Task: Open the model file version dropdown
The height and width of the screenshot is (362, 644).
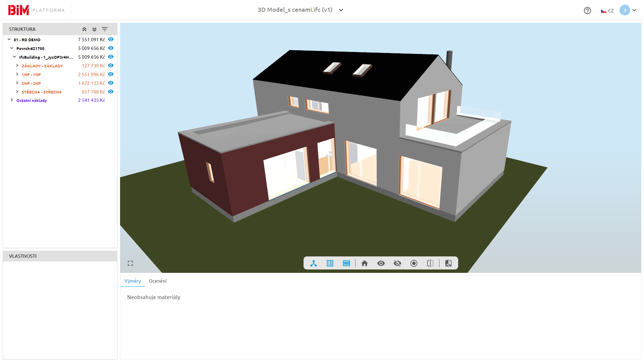Action: (341, 10)
